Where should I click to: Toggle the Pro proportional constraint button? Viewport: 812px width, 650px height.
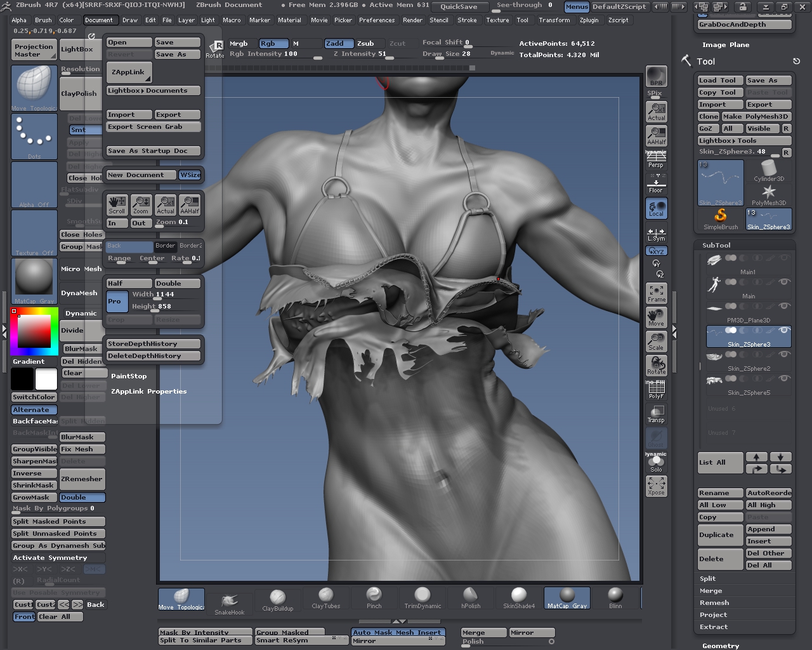117,301
